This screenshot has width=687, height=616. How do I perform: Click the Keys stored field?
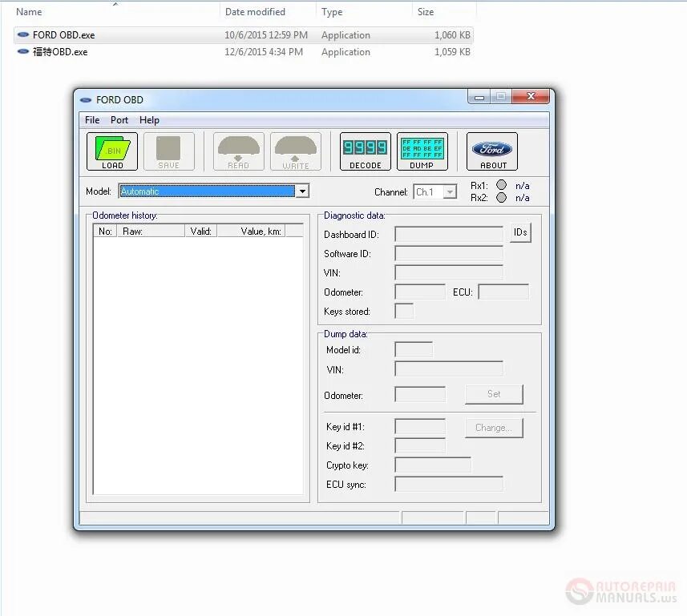404,312
